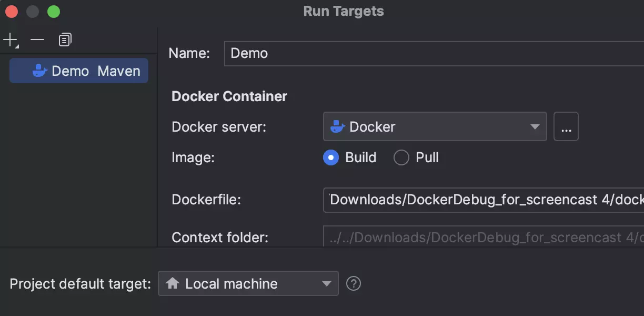Select the Build image radio button

click(331, 157)
